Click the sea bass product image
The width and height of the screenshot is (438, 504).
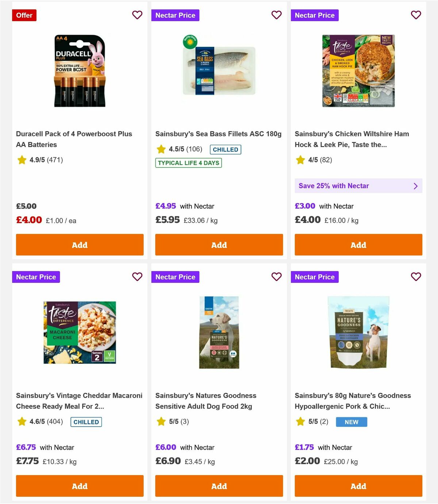click(219, 70)
